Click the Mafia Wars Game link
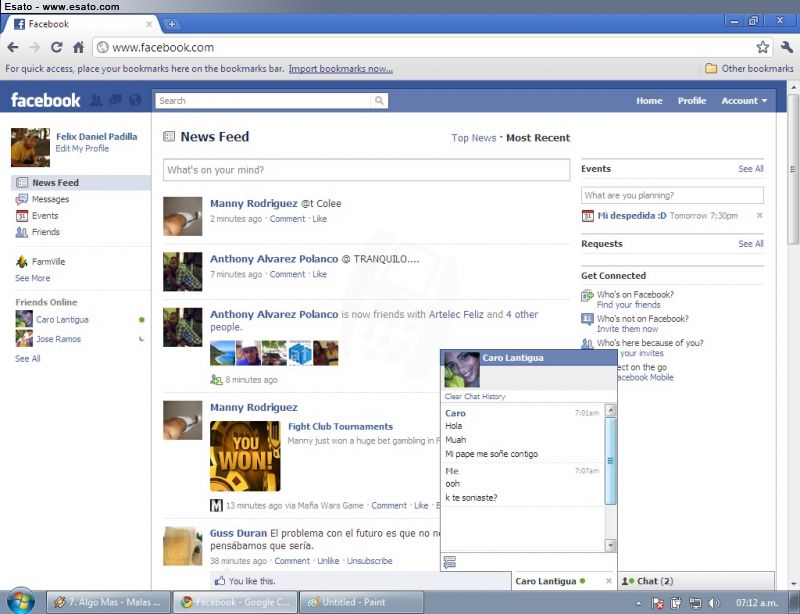The image size is (800, 614). click(331, 506)
